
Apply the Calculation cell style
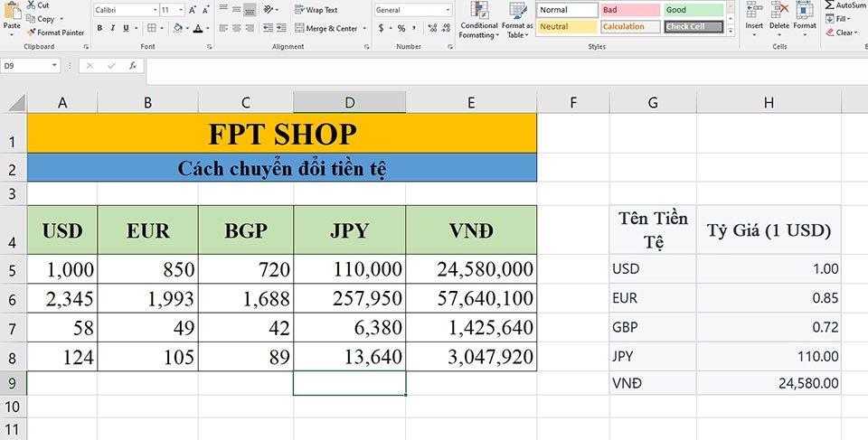630,26
